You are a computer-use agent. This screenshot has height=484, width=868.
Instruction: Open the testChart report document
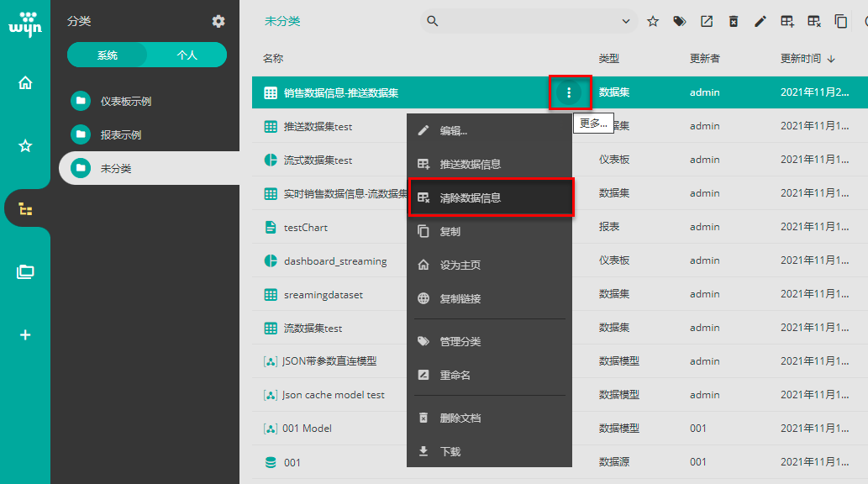[306, 227]
